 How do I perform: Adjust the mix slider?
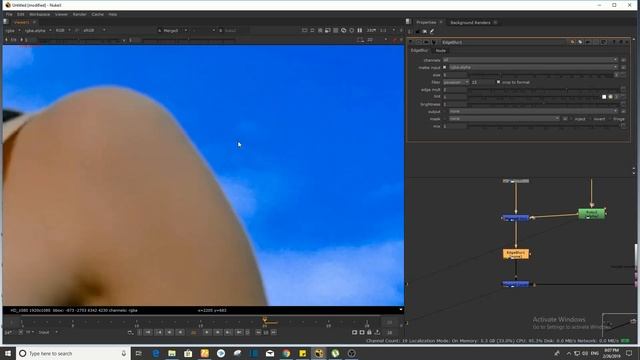544,127
